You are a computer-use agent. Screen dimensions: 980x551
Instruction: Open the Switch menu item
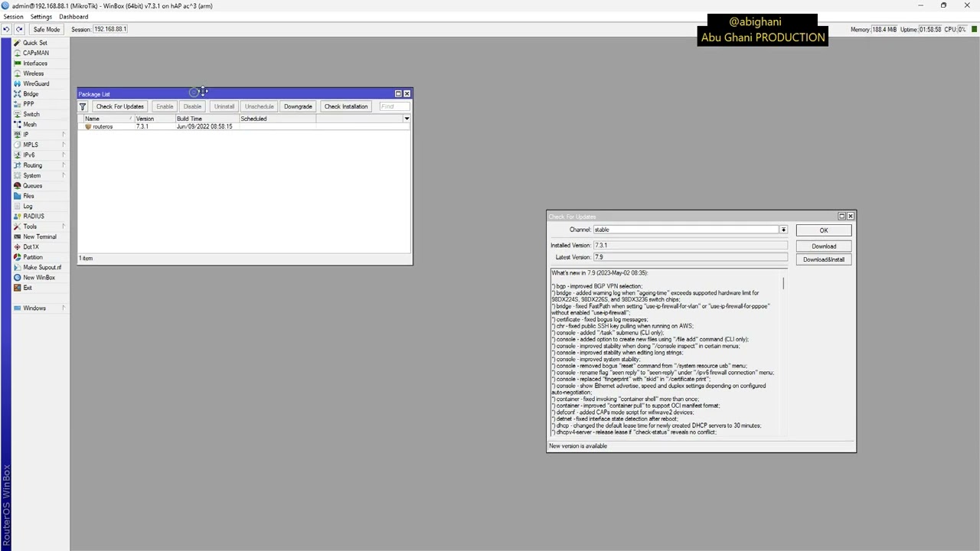pos(31,114)
